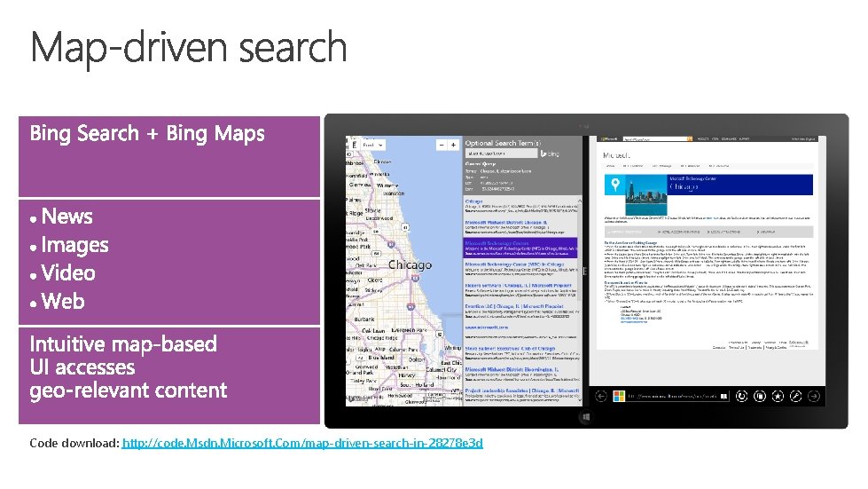Click the webpage top search box
This screenshot has height=489, width=868.
tap(654, 139)
